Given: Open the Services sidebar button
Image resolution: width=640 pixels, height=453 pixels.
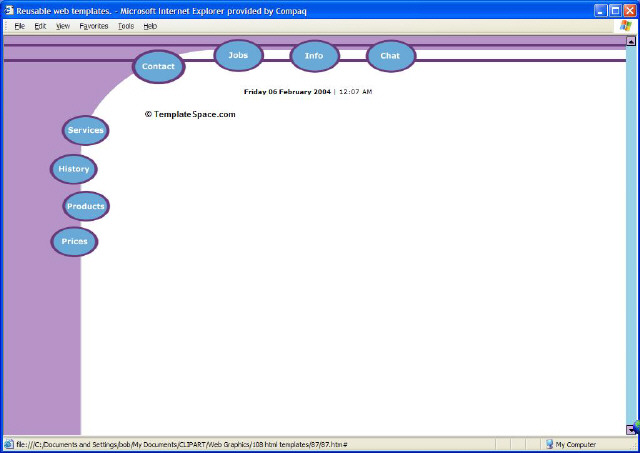Looking at the screenshot, I should click(x=86, y=130).
